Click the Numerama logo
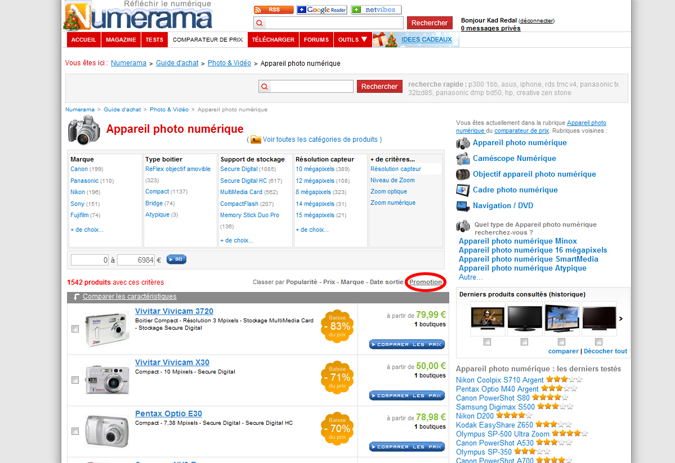Viewport: 675px width, 463px height. [138, 17]
